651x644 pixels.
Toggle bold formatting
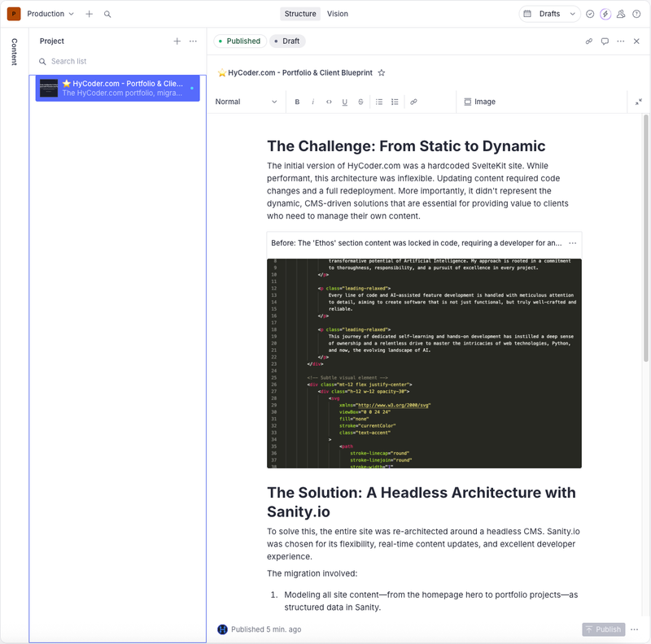[x=297, y=102]
